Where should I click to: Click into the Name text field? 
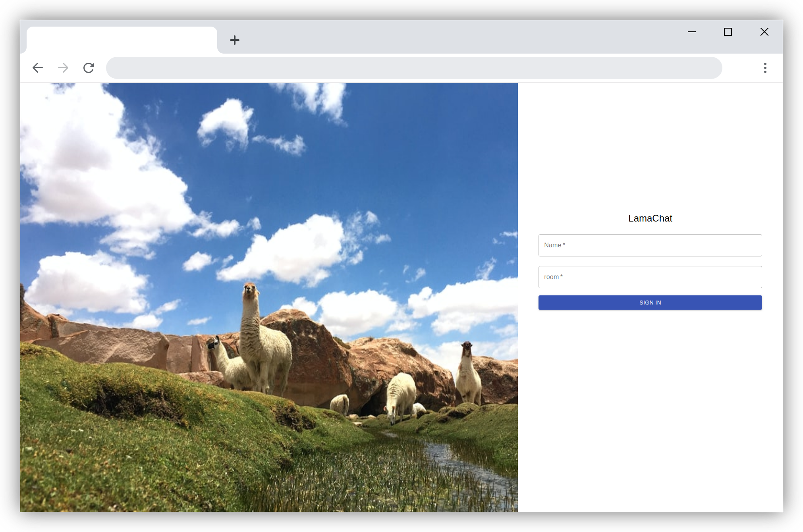[x=650, y=245]
